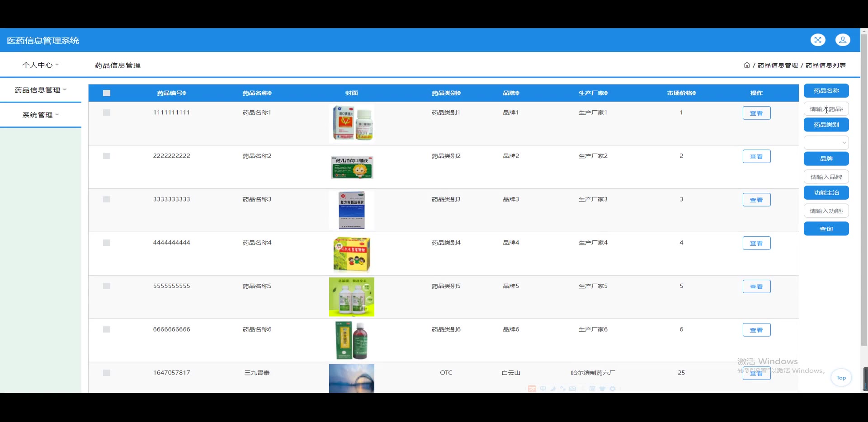Check the row checkbox for 三九胃泰

(107, 373)
